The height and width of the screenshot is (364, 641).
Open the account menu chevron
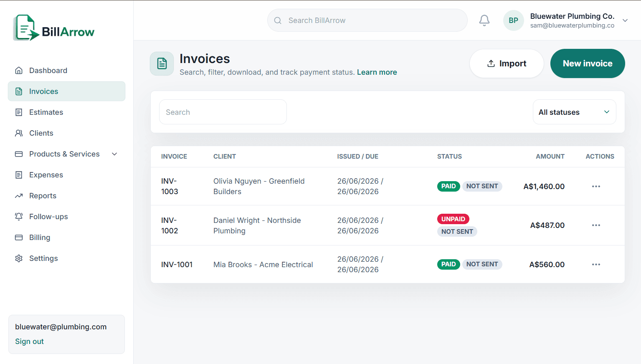click(625, 20)
